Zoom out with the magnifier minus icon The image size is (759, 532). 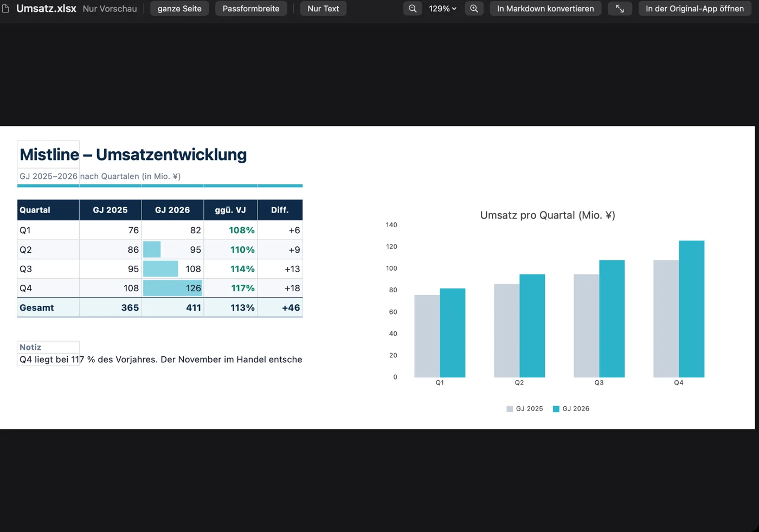point(413,9)
